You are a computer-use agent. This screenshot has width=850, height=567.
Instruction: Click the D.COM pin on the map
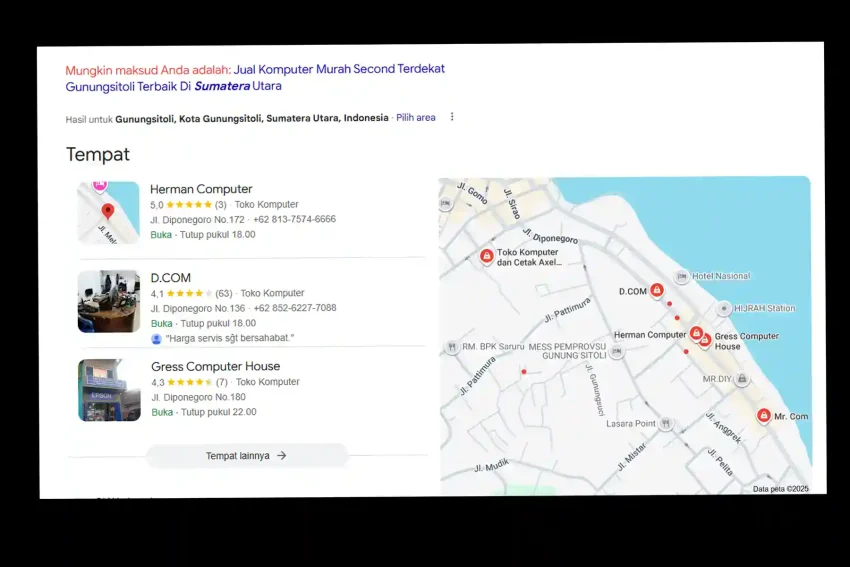[x=657, y=290]
